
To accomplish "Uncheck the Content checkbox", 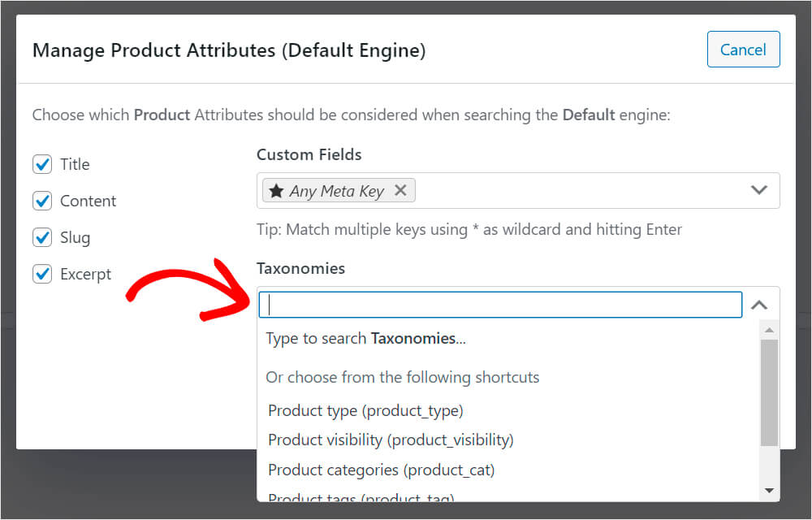I will coord(42,201).
